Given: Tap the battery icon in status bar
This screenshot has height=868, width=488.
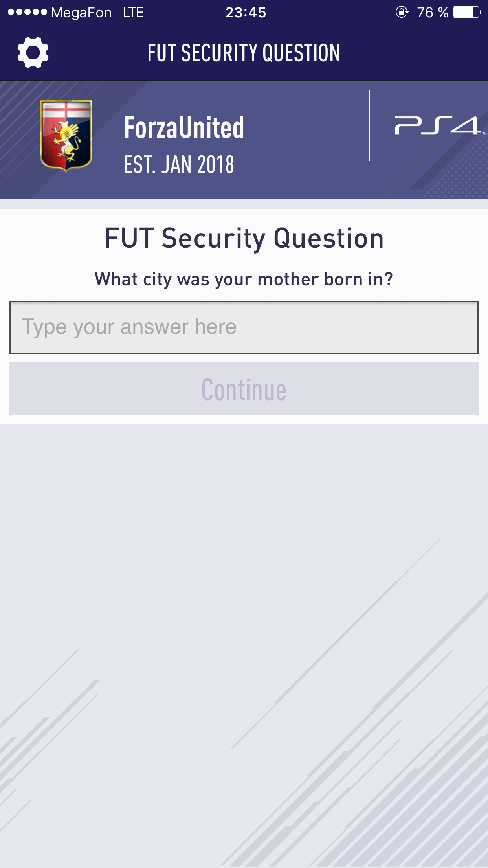Looking at the screenshot, I should 466,12.
